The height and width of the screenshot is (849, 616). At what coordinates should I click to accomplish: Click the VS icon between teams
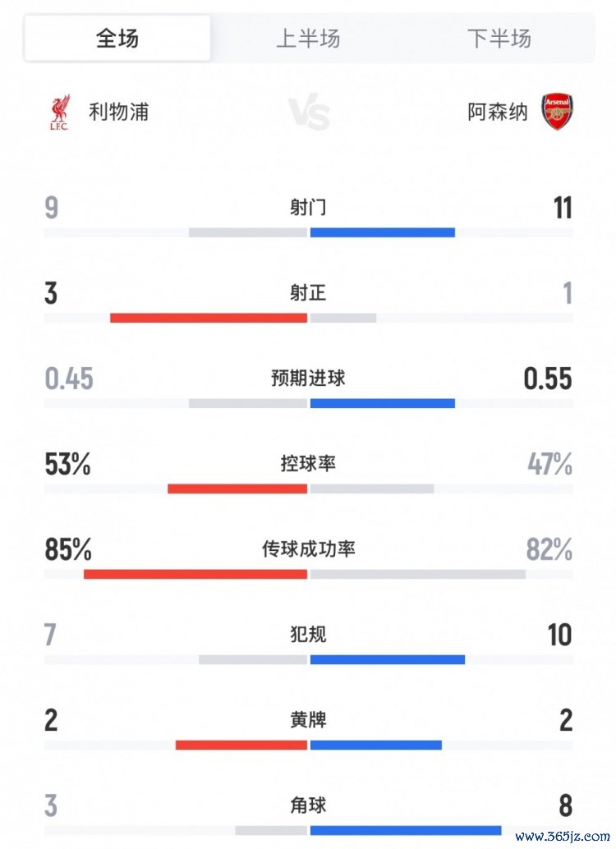[x=309, y=114]
